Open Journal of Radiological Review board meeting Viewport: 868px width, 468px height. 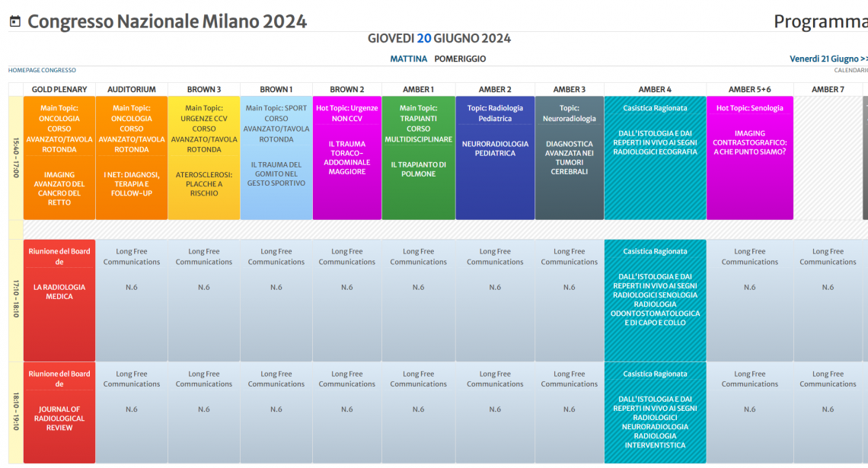pyautogui.click(x=59, y=418)
